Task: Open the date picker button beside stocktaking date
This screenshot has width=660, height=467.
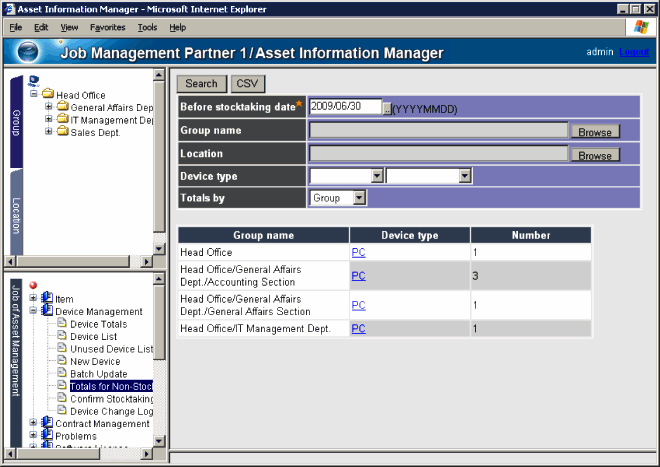Action: 387,107
